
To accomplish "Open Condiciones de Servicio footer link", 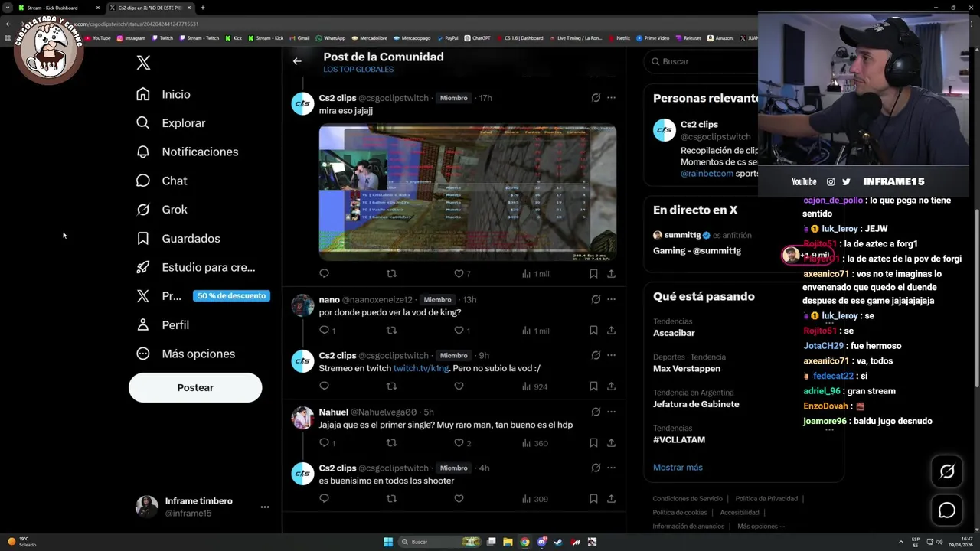I will point(688,499).
